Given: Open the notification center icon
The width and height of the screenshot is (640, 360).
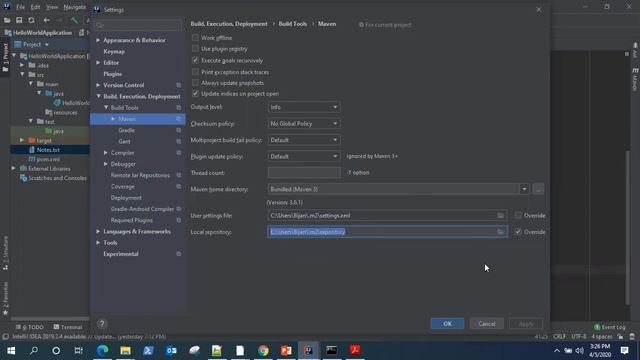Looking at the screenshot, I should [x=624, y=350].
